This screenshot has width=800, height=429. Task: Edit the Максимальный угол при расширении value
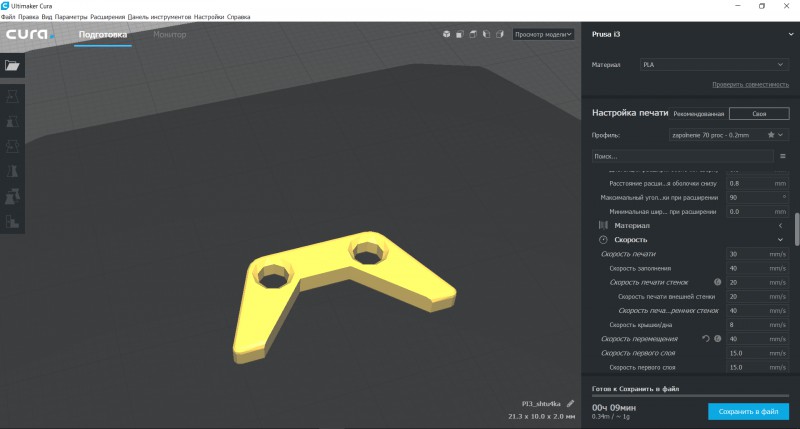tap(757, 197)
